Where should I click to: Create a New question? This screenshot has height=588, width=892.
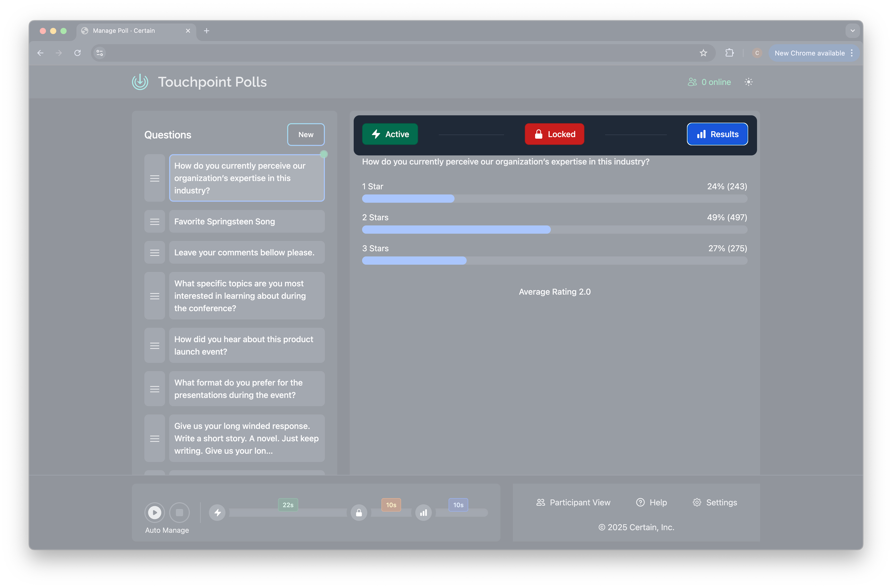coord(306,134)
